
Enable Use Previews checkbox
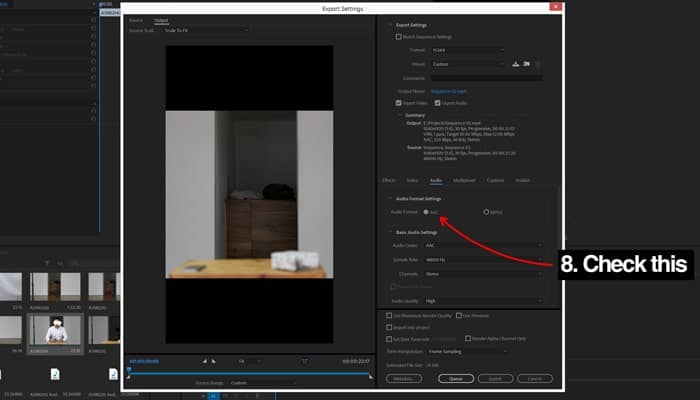[458, 316]
